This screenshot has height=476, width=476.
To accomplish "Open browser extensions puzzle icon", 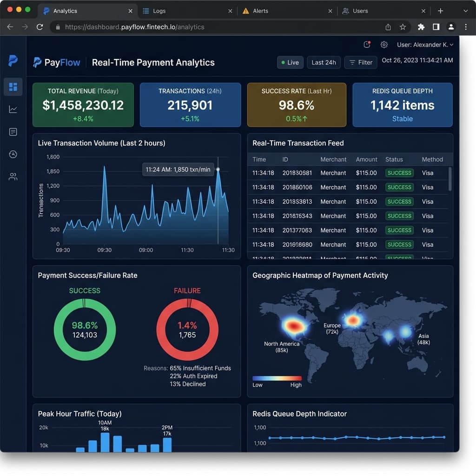I will 421,27.
